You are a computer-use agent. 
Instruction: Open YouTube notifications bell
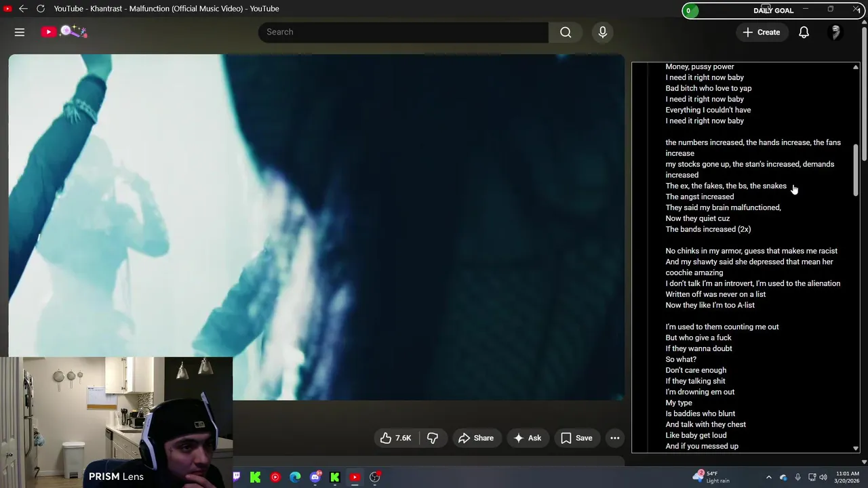[804, 32]
